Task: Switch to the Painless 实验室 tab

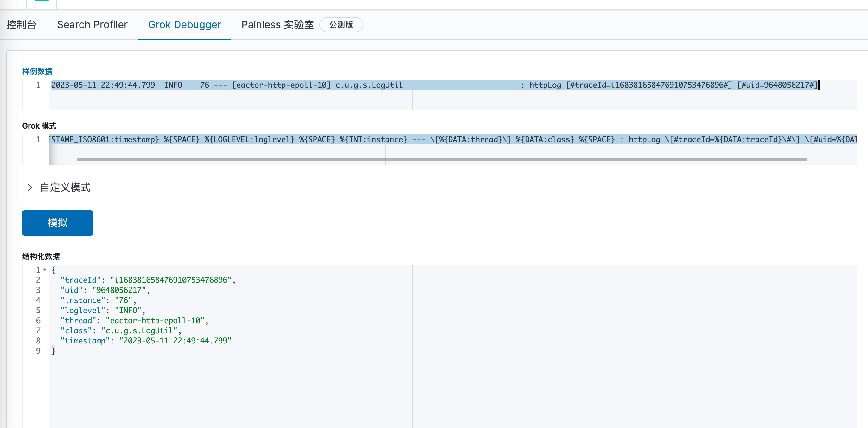Action: (x=277, y=25)
